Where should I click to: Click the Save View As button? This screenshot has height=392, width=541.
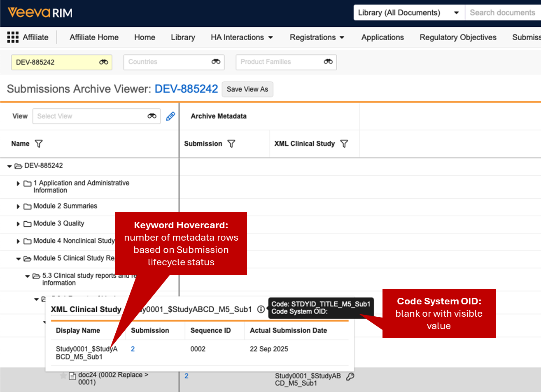[x=247, y=89]
